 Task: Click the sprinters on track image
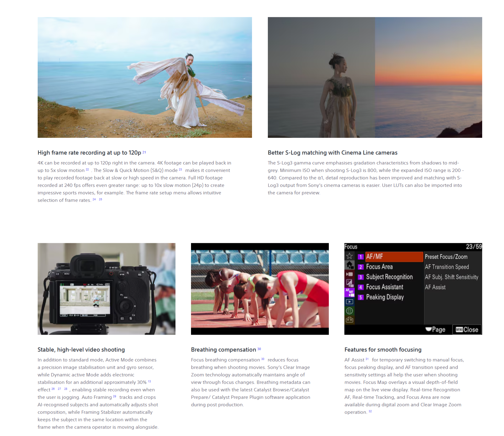pyautogui.click(x=260, y=289)
